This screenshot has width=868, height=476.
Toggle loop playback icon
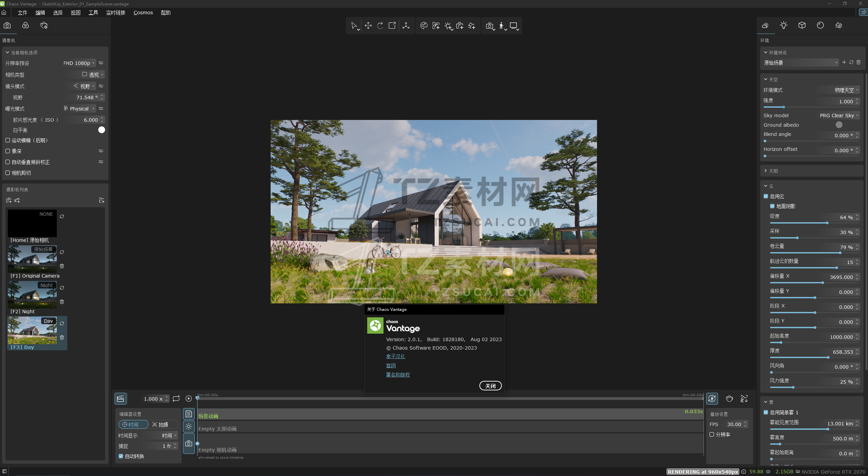pyautogui.click(x=176, y=399)
